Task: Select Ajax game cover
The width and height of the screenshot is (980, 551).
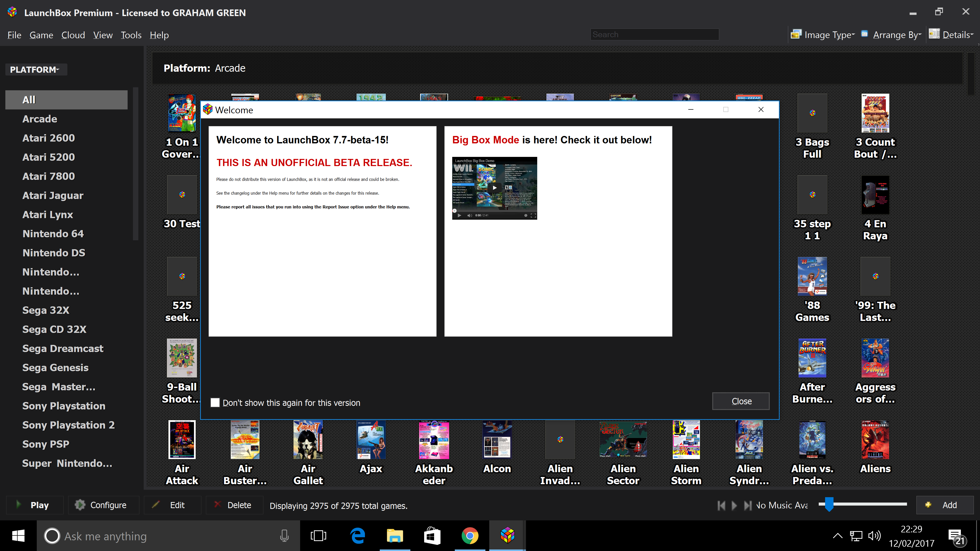Action: [371, 440]
